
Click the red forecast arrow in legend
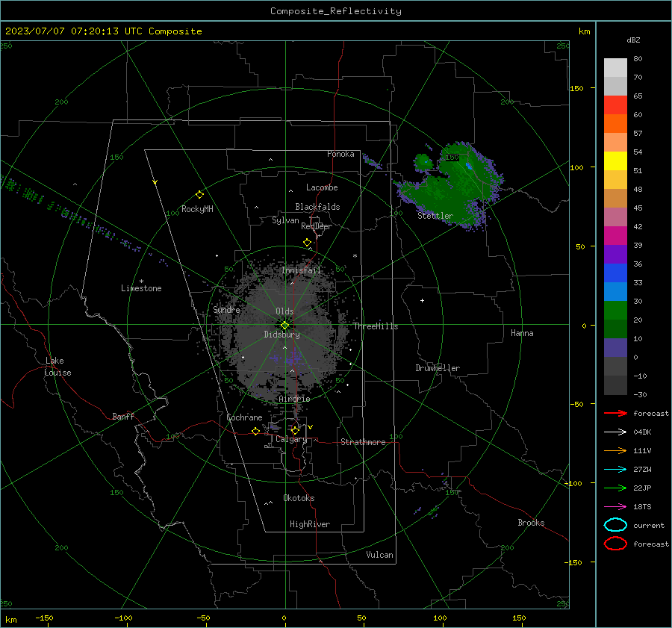(615, 413)
